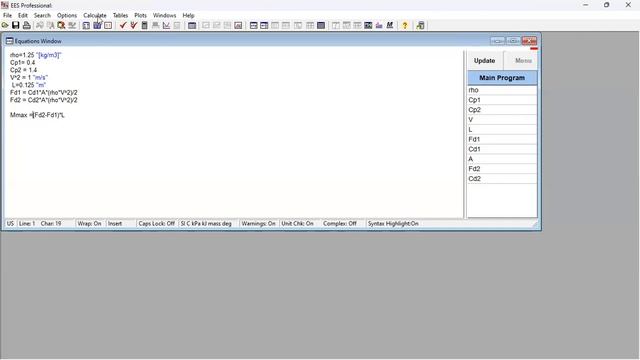
Task: Select variable Cd2 in variable list
Action: click(x=502, y=178)
